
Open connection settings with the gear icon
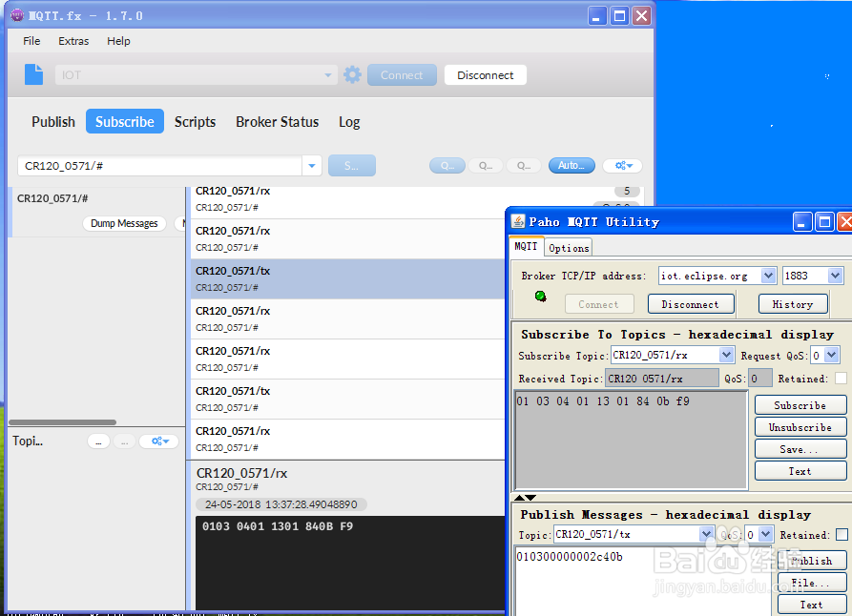pyautogui.click(x=352, y=74)
